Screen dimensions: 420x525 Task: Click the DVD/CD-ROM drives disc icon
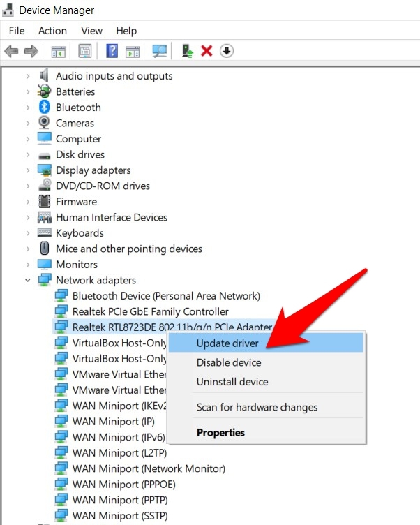pos(44,185)
